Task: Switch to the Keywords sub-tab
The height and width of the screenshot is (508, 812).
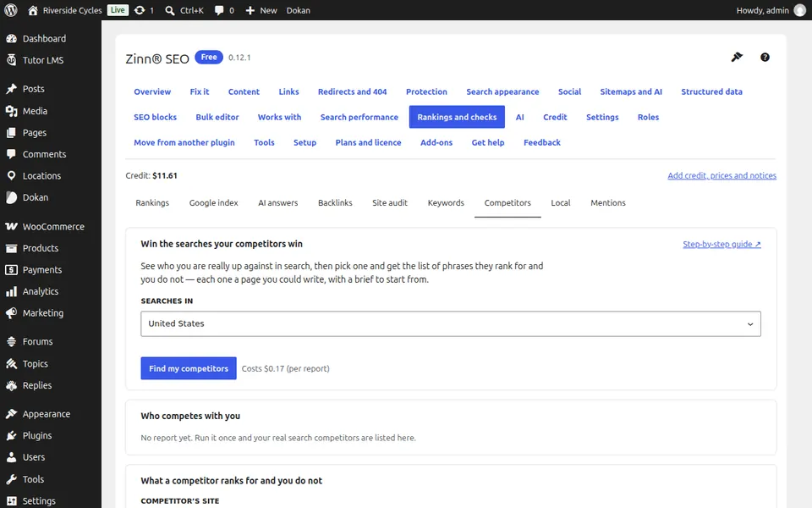Action: coord(446,202)
